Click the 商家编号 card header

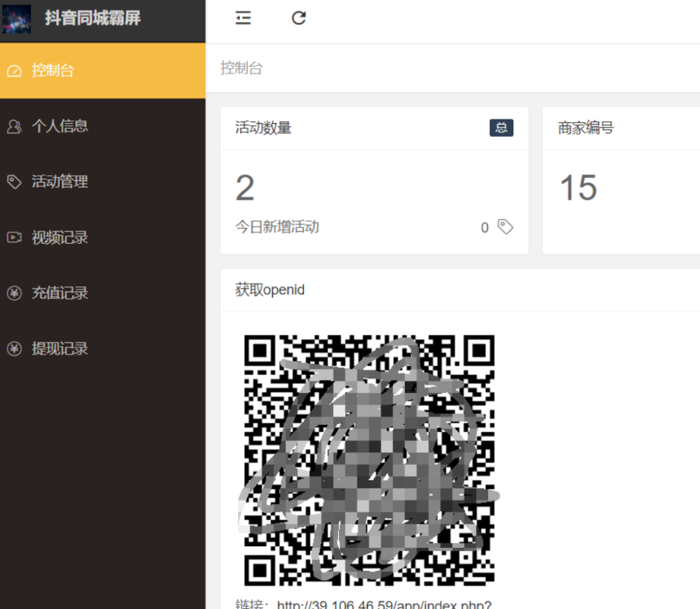coord(586,128)
